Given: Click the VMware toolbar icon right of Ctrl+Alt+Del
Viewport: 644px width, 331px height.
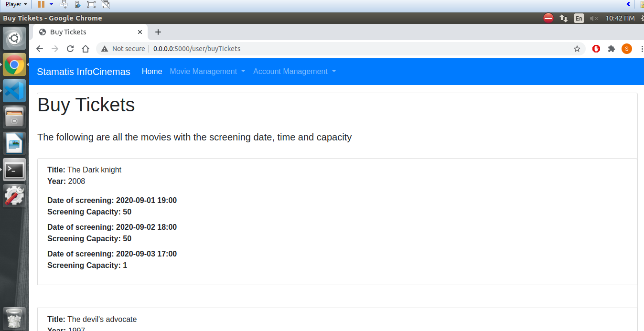Looking at the screenshot, I should [x=77, y=4].
